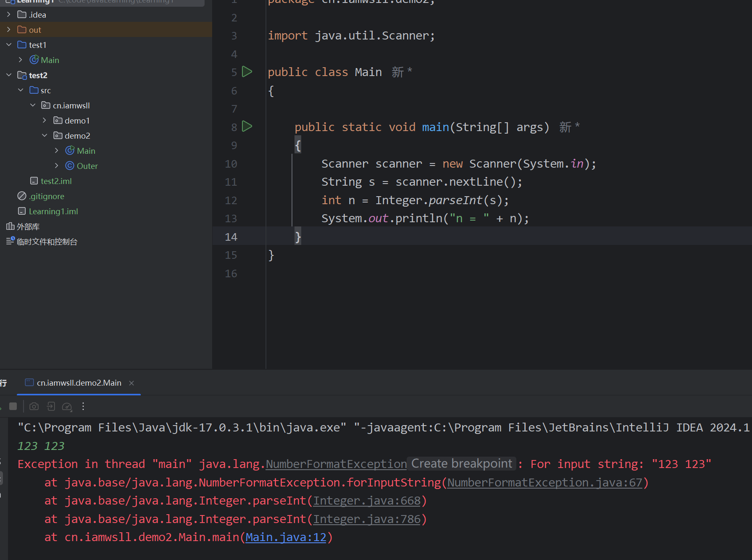Image resolution: width=752 pixels, height=560 pixels.
Task: Close the cn.iamwsll.demo2.Main run tab
Action: tap(131, 383)
